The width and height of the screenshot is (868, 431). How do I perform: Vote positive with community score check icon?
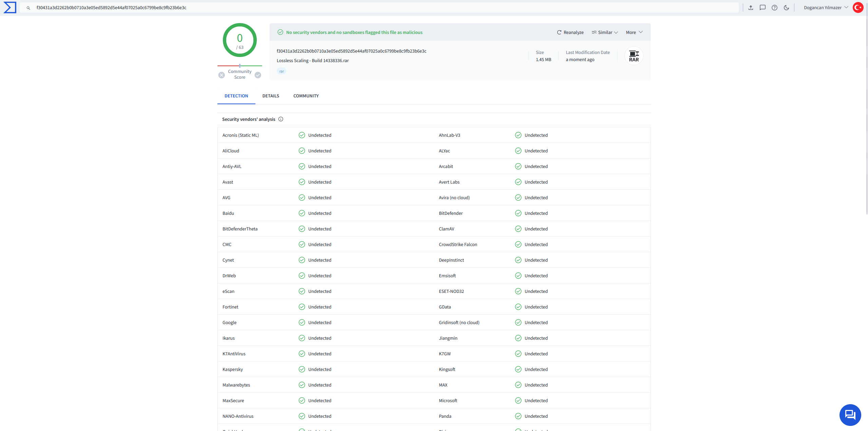coord(258,75)
